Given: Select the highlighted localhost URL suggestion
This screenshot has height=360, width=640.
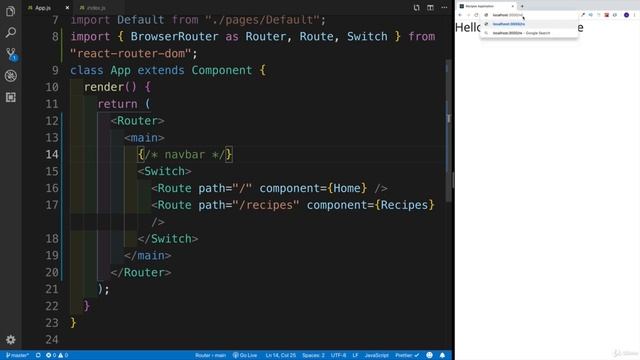Looking at the screenshot, I should 529,24.
